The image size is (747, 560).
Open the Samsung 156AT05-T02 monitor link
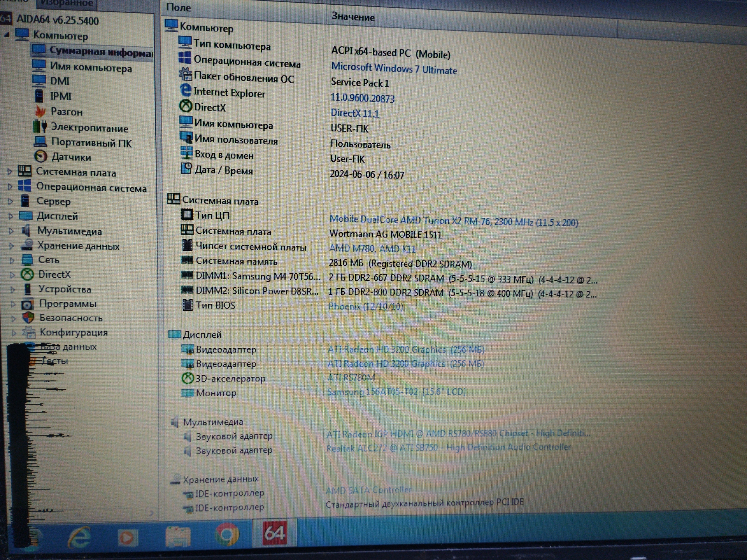point(396,392)
